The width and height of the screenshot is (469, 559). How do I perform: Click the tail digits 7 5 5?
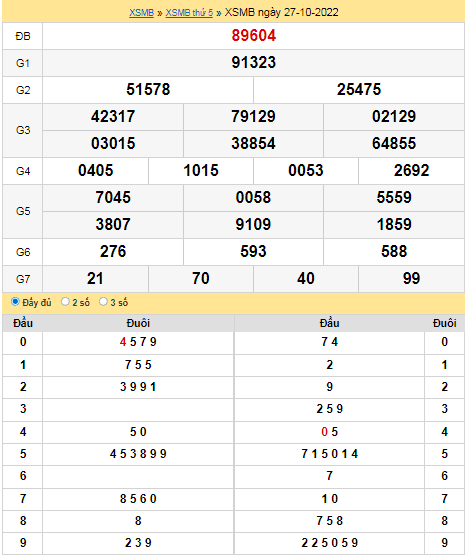coord(138,365)
